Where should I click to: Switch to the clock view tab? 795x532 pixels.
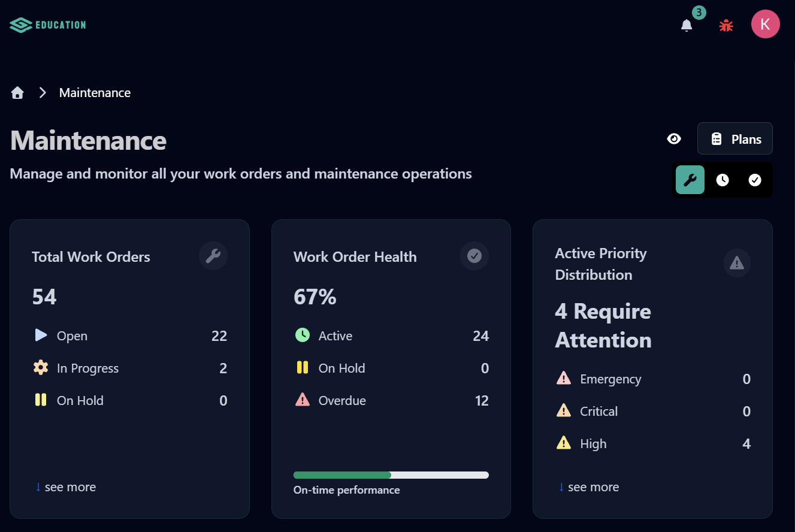pos(723,180)
